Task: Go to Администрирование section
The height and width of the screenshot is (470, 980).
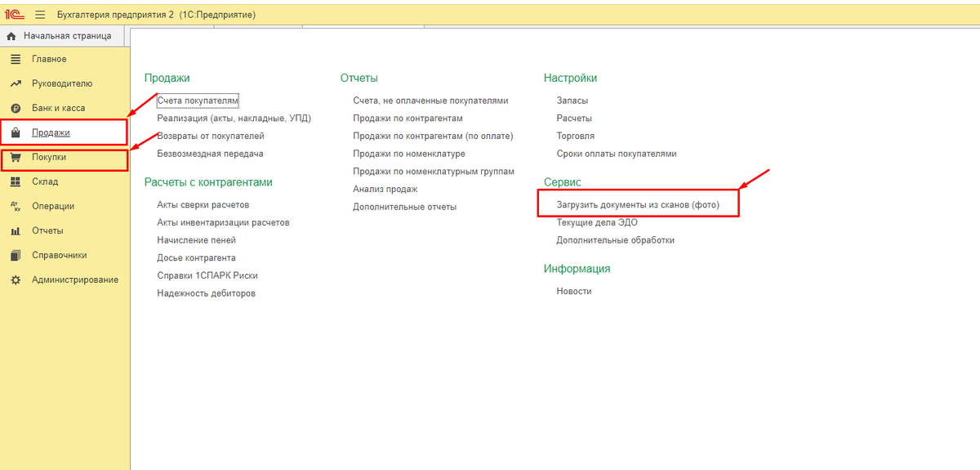Action: 75,280
